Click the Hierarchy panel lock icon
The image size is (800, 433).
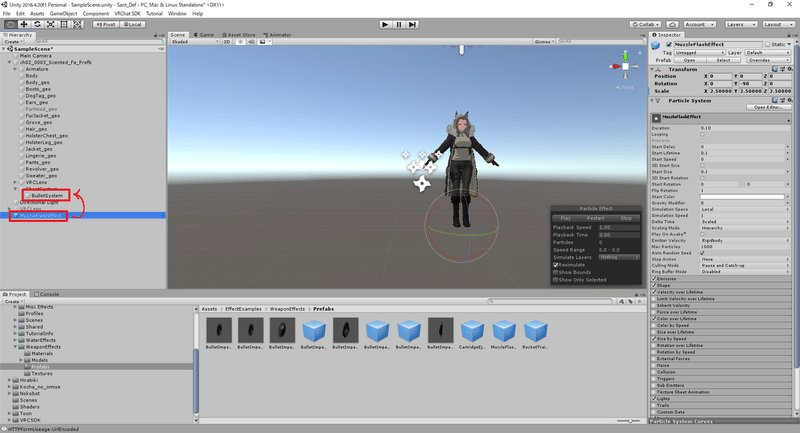coord(156,35)
